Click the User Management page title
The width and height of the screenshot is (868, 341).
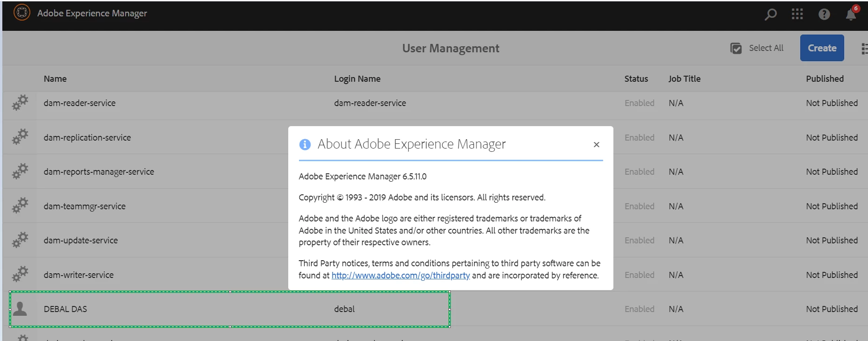tap(451, 48)
